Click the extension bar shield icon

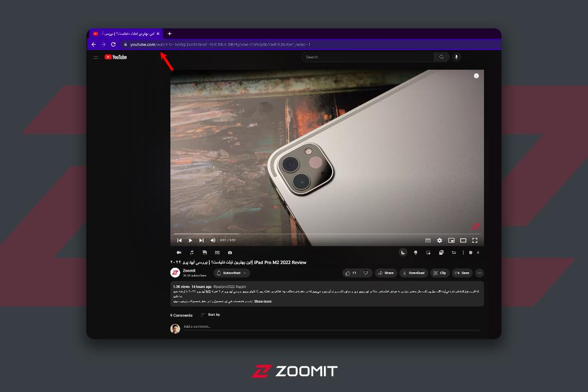[x=470, y=253]
